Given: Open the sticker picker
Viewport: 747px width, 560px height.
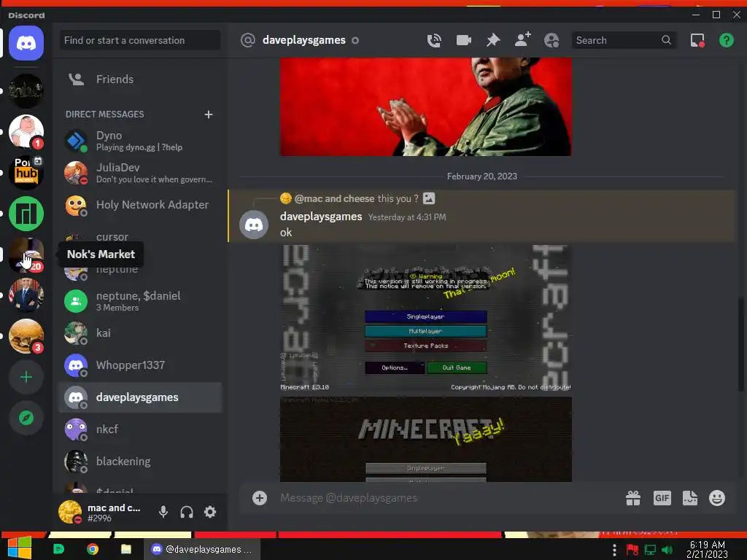Looking at the screenshot, I should [690, 498].
